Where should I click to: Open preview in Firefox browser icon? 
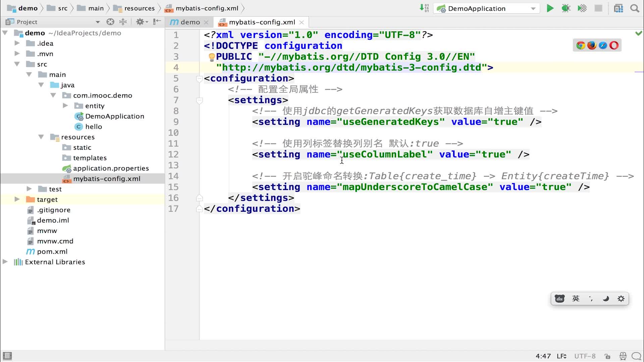click(x=592, y=45)
